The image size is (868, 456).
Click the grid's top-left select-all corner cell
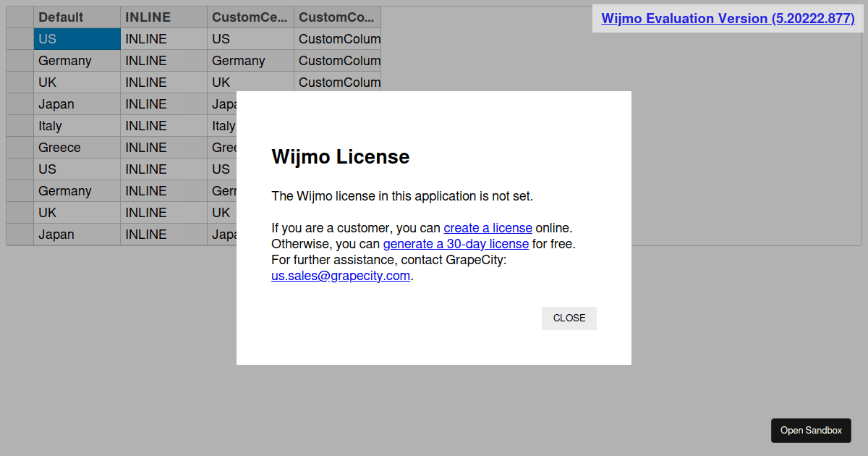pos(20,17)
